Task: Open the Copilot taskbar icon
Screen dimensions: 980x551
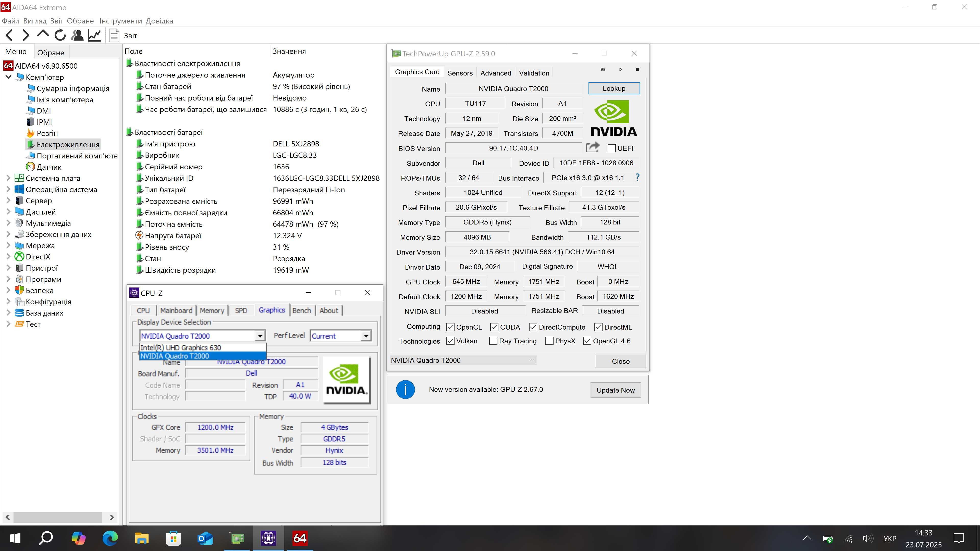Action: pos(78,538)
